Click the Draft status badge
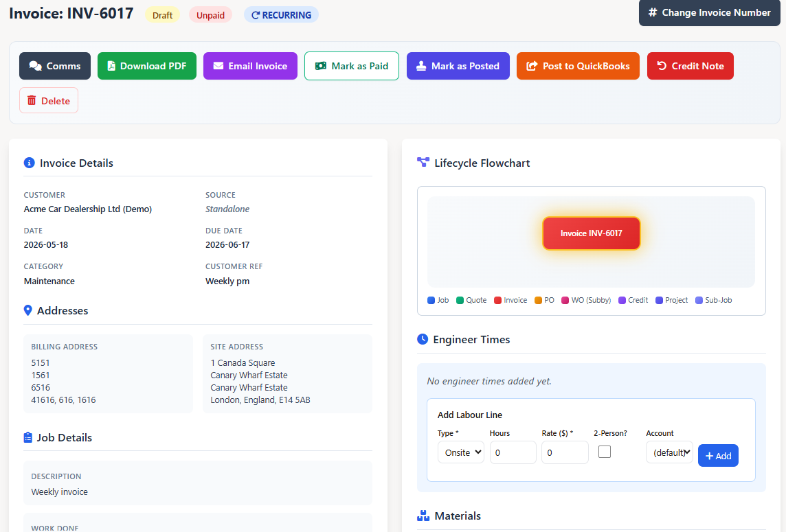The height and width of the screenshot is (532, 786). [x=162, y=15]
